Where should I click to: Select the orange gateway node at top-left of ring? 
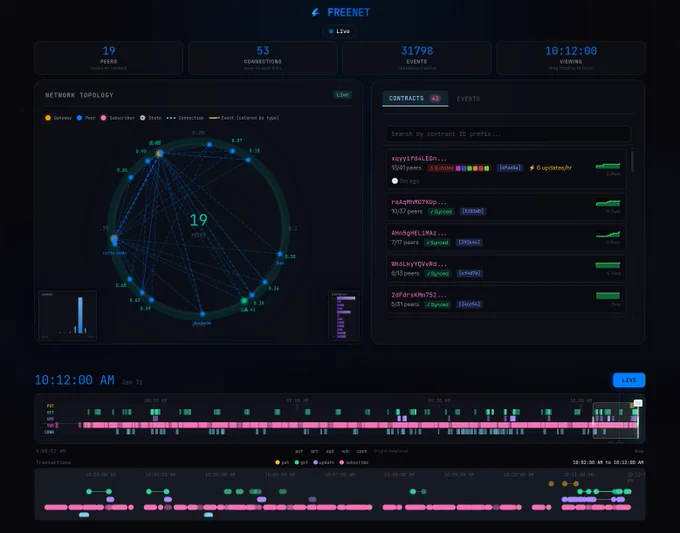click(160, 153)
